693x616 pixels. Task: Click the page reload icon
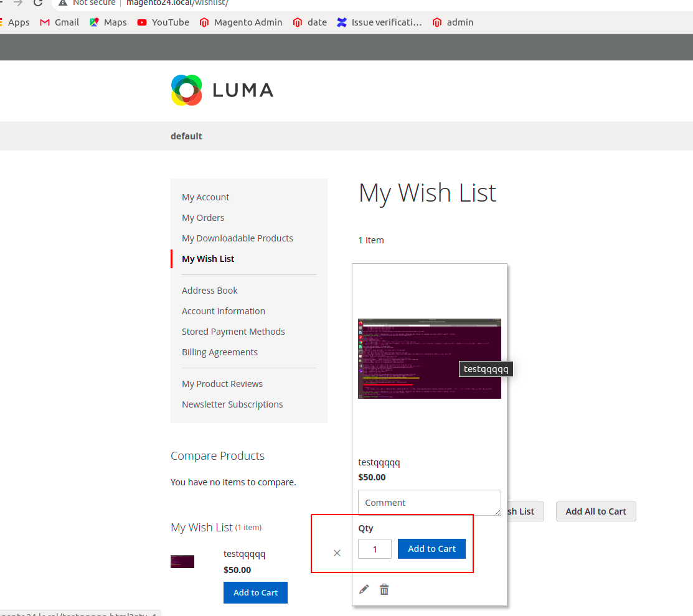point(39,2)
